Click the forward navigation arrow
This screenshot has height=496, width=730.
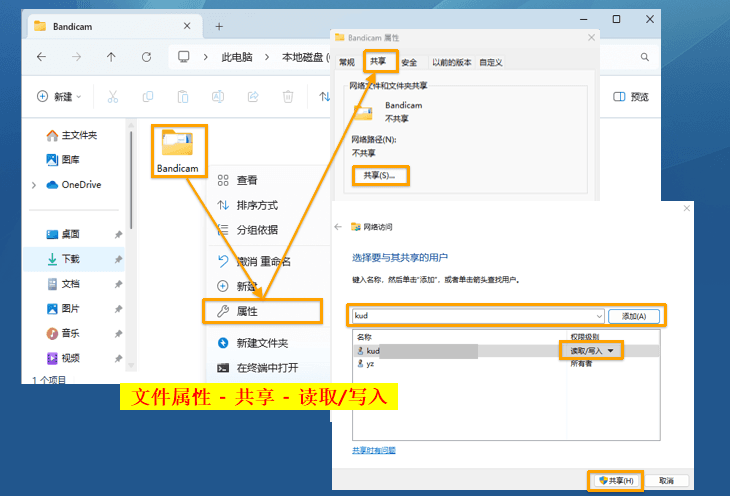pos(76,57)
